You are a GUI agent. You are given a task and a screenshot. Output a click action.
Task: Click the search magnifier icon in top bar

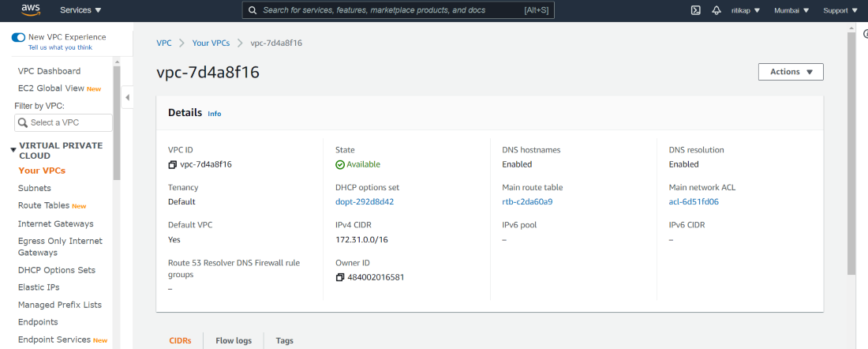pyautogui.click(x=253, y=10)
